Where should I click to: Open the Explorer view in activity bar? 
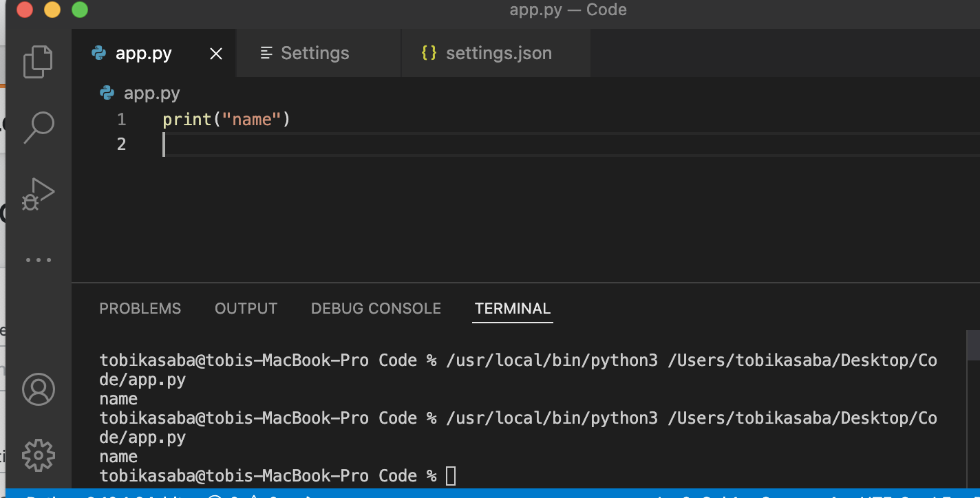39,62
